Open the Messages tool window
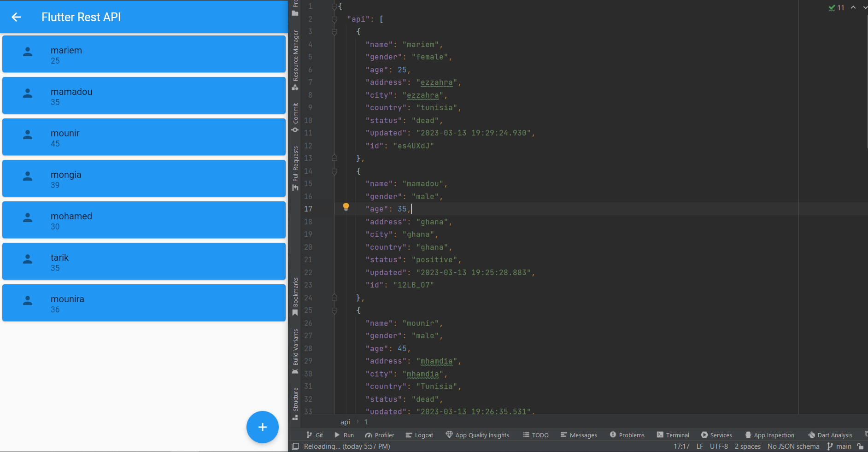This screenshot has width=868, height=452. pyautogui.click(x=579, y=435)
